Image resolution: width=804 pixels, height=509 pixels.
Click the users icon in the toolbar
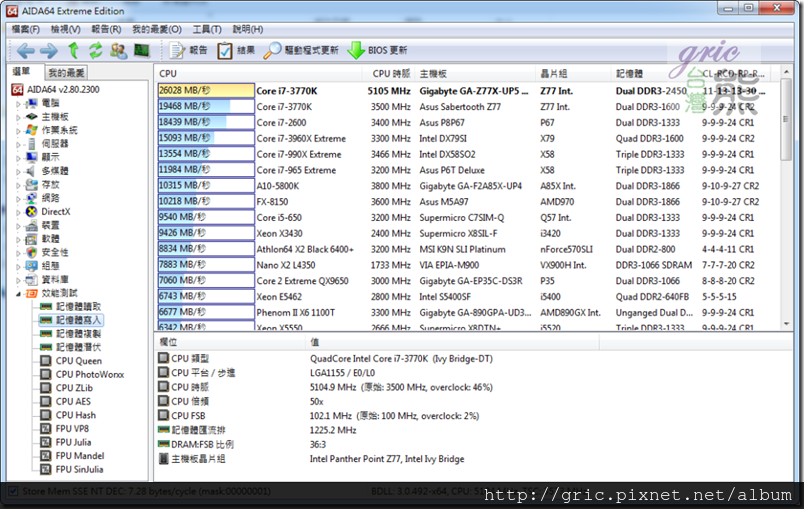(118, 50)
